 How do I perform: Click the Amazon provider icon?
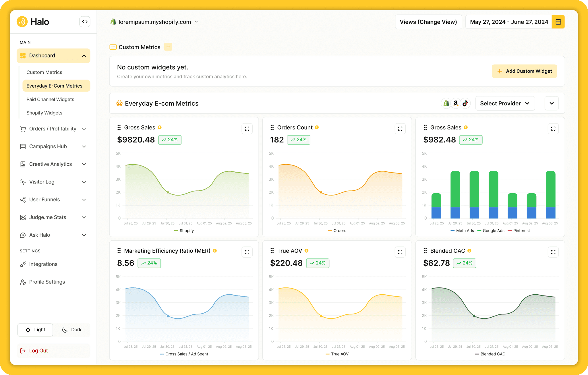point(456,103)
